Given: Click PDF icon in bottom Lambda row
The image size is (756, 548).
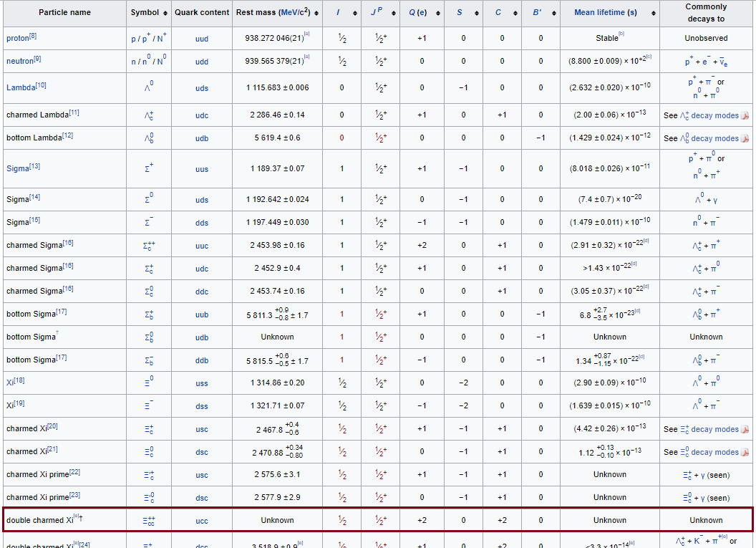Looking at the screenshot, I should (x=745, y=138).
